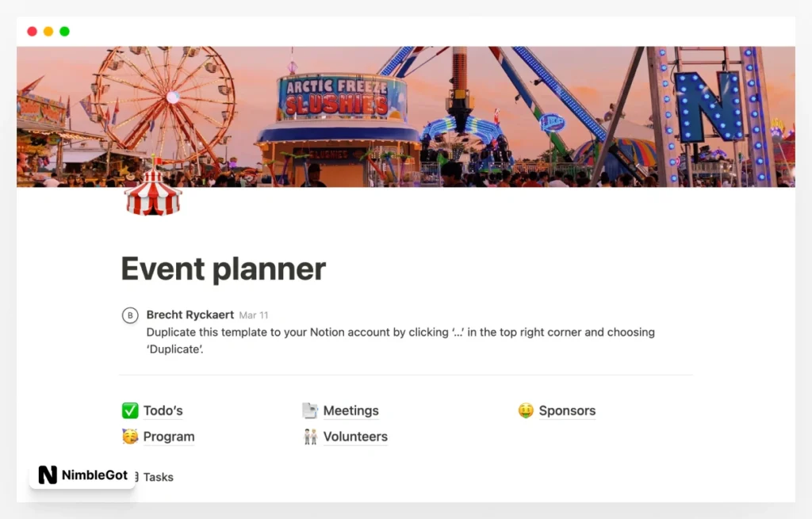Click the 'Event planner' page title

point(223,269)
